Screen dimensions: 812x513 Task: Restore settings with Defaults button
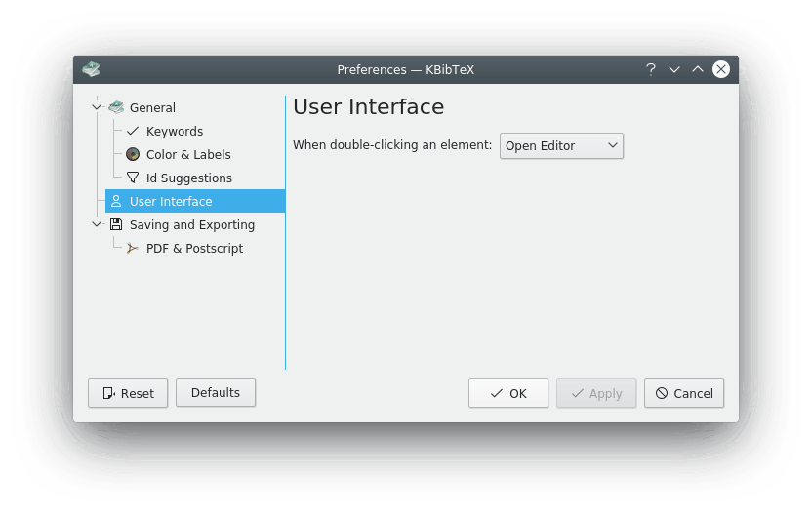pos(216,393)
